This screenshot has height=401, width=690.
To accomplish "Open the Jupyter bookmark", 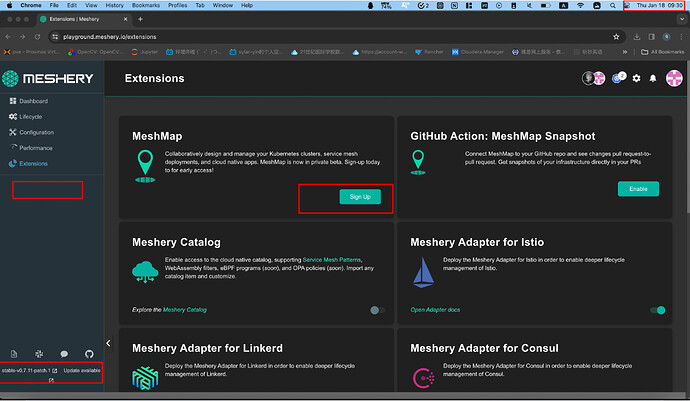I will (145, 52).
